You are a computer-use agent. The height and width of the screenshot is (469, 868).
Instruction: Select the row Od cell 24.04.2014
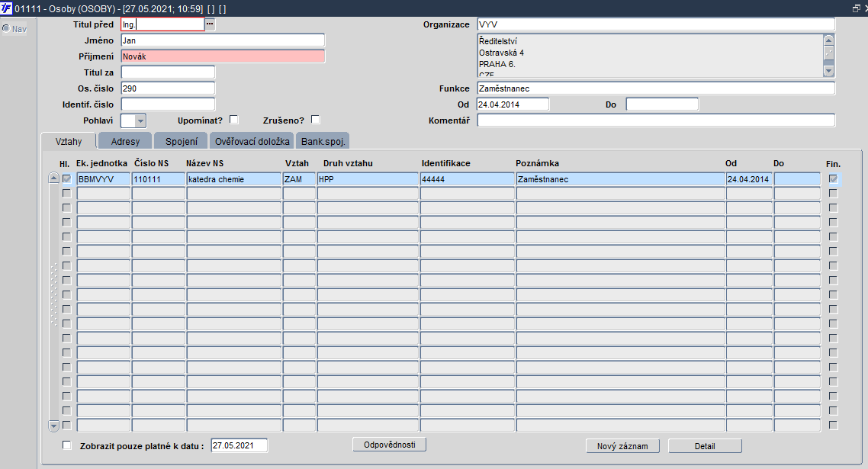point(749,179)
